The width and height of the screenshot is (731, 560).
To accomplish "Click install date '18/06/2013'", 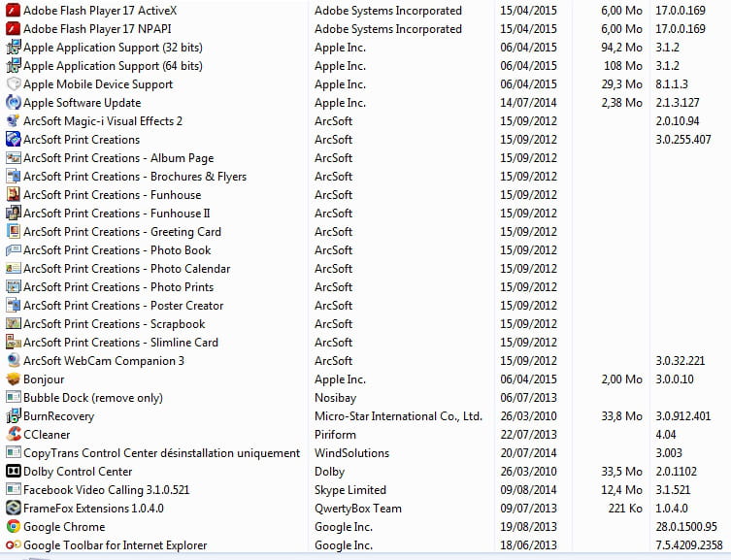I will 529,545.
